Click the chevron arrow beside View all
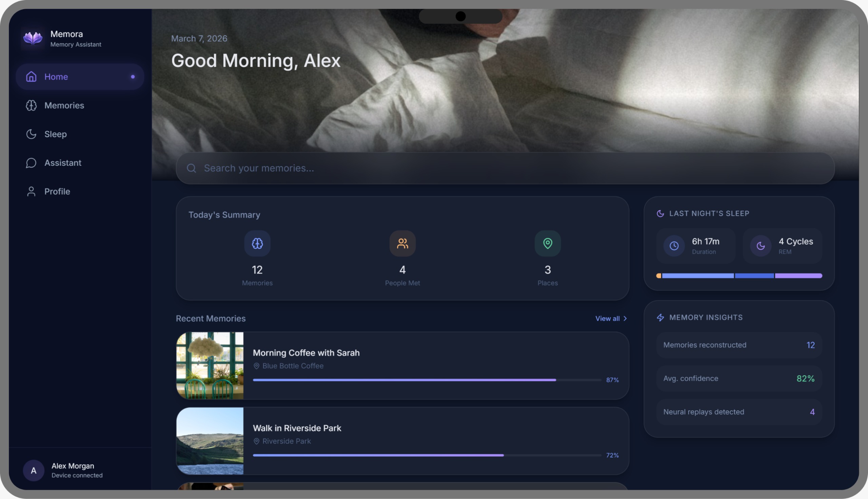Viewport: 868px width, 499px height. 625,318
